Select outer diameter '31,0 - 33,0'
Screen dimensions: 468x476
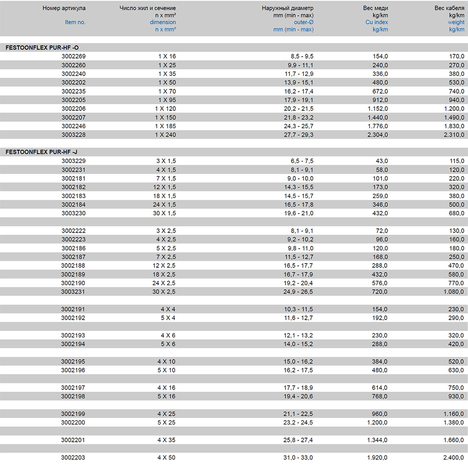(298, 458)
